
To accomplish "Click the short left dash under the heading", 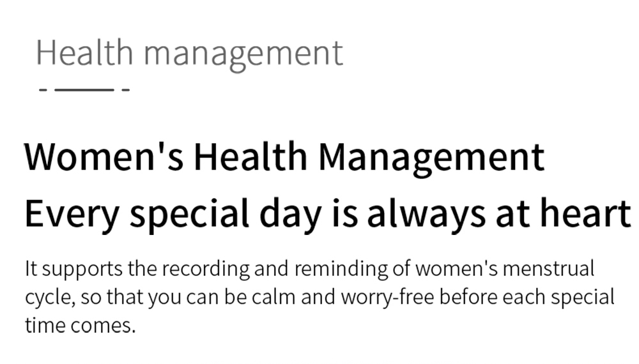I will tap(43, 89).
